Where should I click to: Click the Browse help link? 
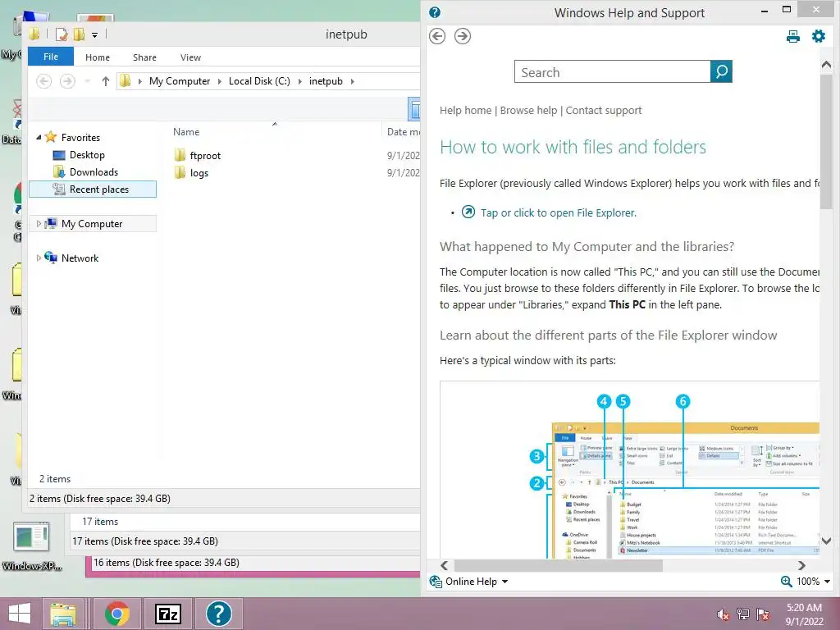[529, 111]
